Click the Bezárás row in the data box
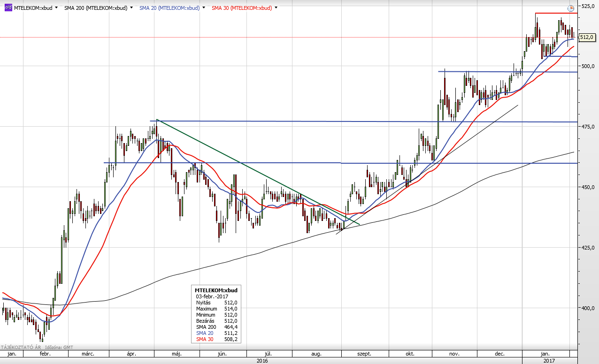The image size is (599, 364). click(216, 321)
